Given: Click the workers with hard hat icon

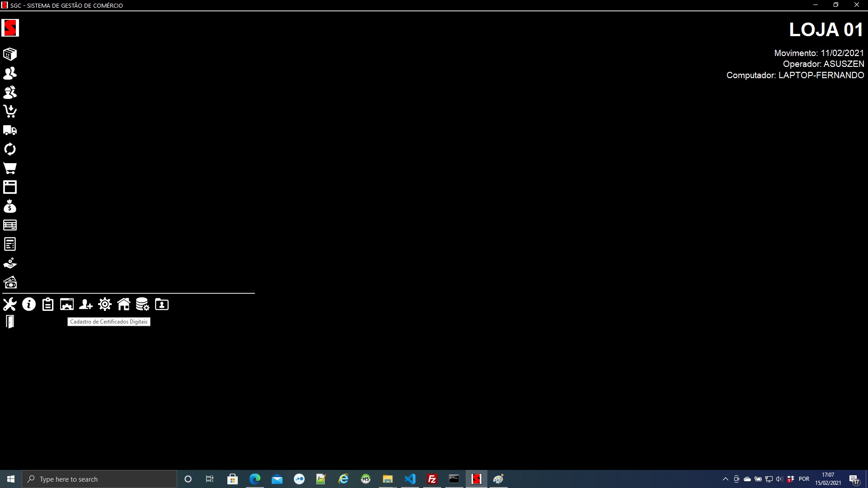Looking at the screenshot, I should [x=10, y=92].
